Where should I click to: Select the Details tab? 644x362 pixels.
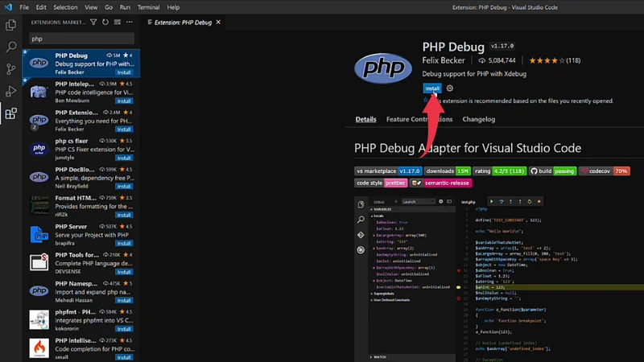point(365,119)
